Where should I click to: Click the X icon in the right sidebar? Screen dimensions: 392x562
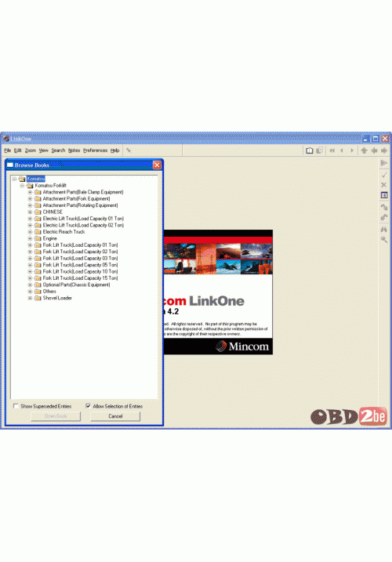384,185
